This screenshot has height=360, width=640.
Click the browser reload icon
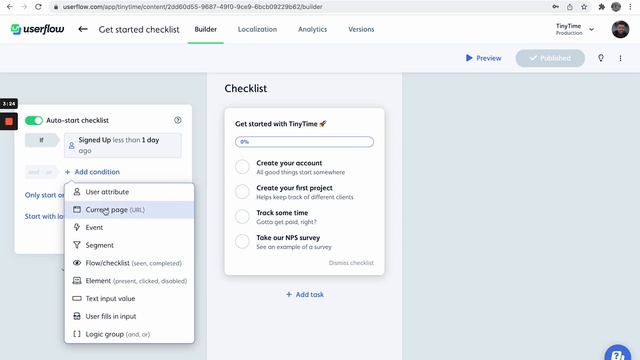(x=38, y=7)
